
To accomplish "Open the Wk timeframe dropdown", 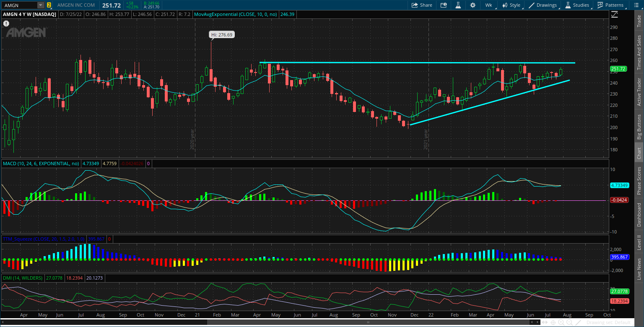I will tap(489, 5).
